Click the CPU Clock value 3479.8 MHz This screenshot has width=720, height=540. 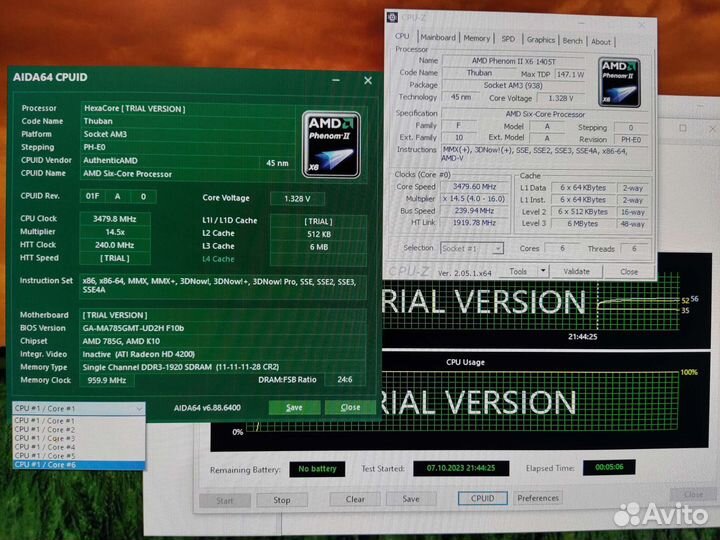pyautogui.click(x=115, y=219)
